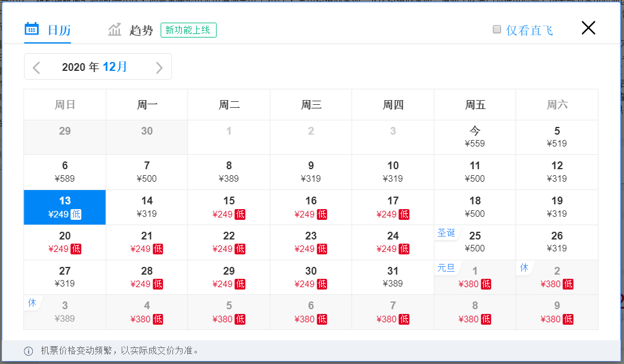Click the 元旦 holiday tag
The height and width of the screenshot is (364, 624).
(x=446, y=268)
